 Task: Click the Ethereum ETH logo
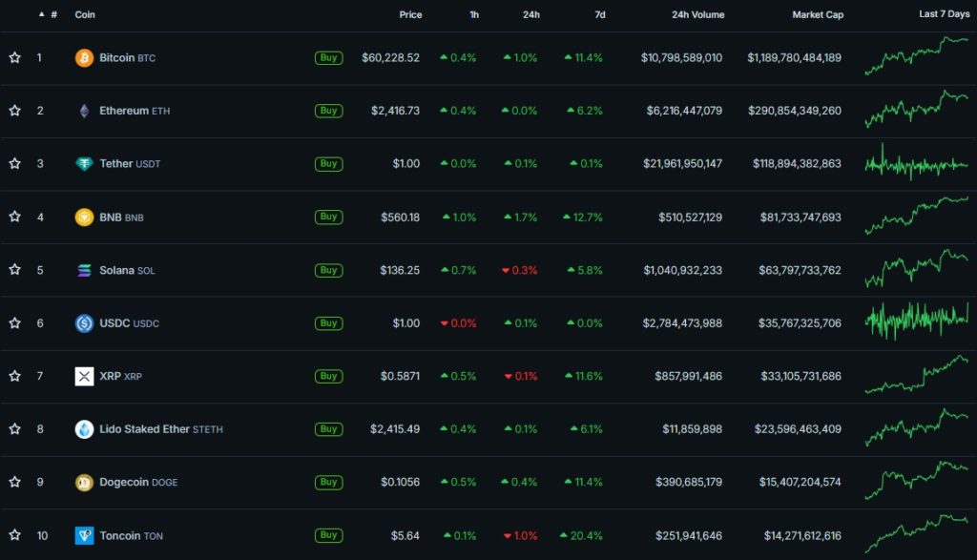84,111
